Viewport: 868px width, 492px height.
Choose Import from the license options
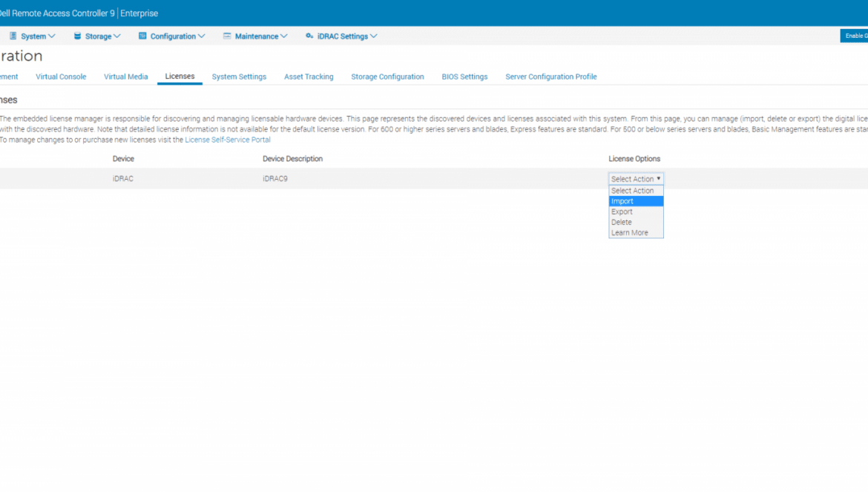(x=636, y=201)
